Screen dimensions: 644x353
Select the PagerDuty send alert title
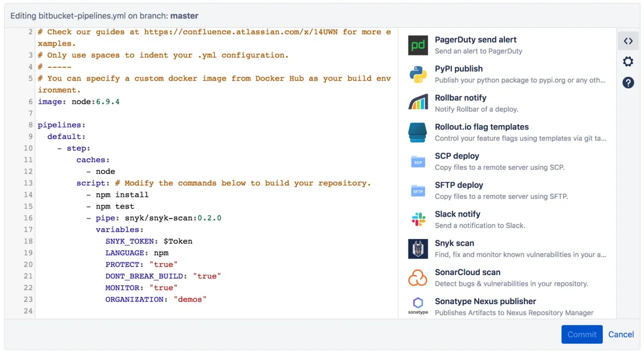pos(475,40)
